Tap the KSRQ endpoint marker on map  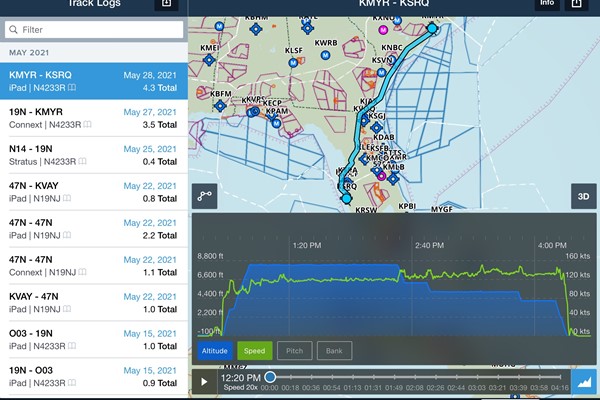346,199
